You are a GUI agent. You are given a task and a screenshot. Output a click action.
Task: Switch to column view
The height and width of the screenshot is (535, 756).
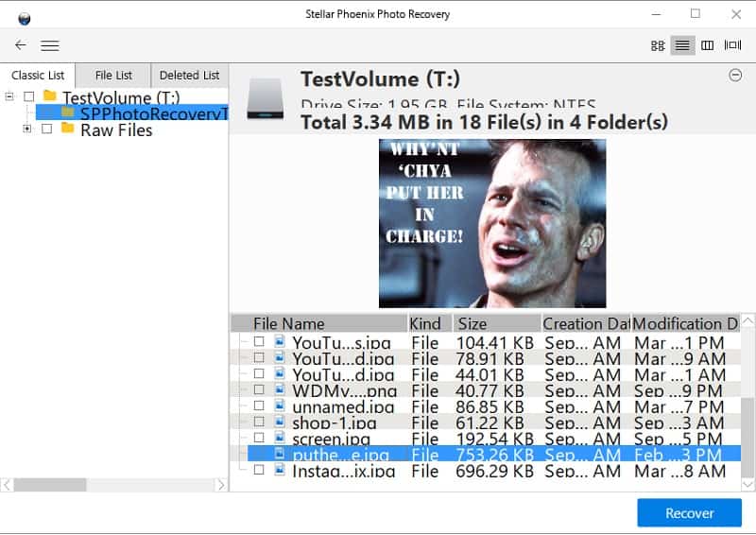[x=707, y=45]
